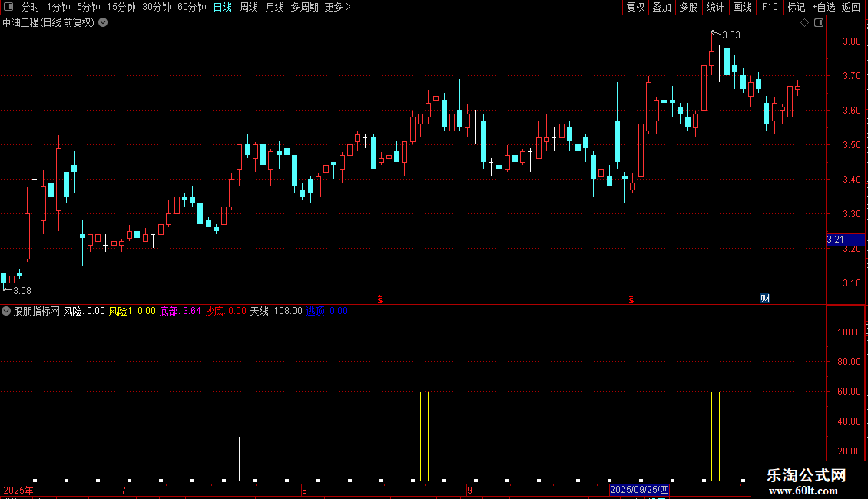
Task: Click the 3.80 price axis label
Action: pyautogui.click(x=851, y=41)
